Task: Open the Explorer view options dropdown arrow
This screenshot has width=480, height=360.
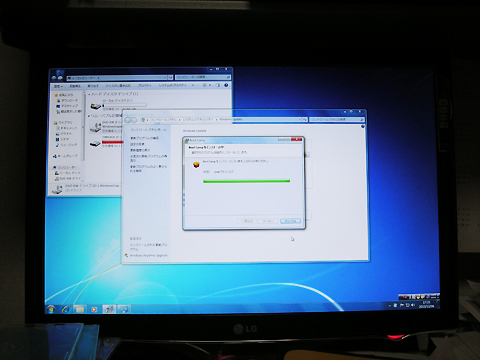Action: click(210, 85)
